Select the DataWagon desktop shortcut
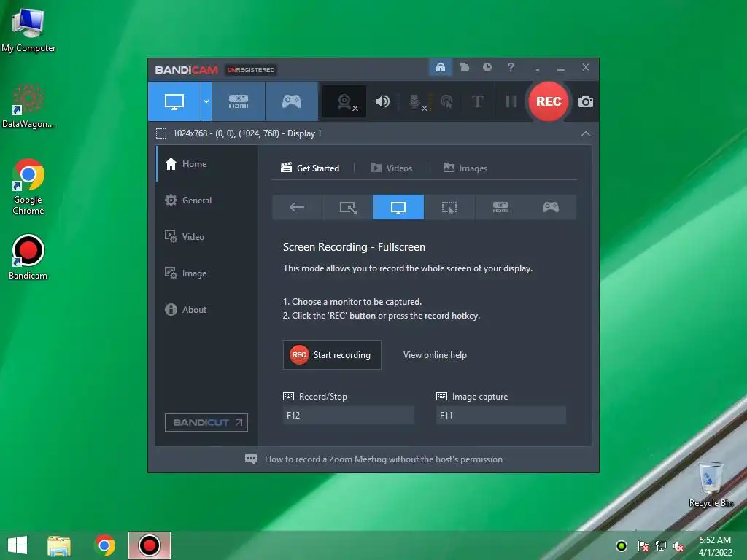Viewport: 747px width, 560px height. (28, 106)
